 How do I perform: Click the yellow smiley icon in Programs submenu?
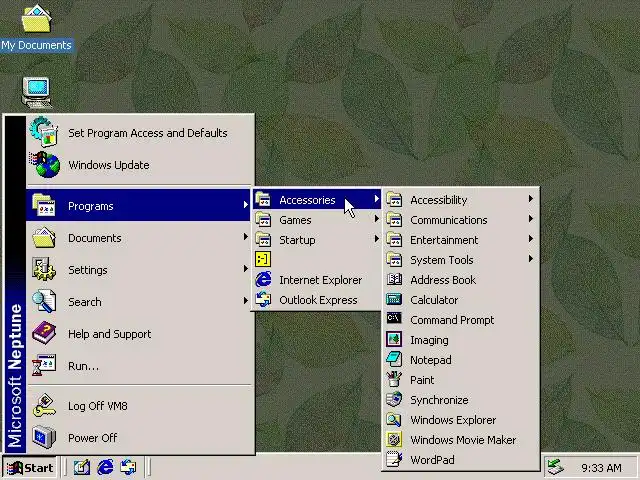click(x=263, y=260)
